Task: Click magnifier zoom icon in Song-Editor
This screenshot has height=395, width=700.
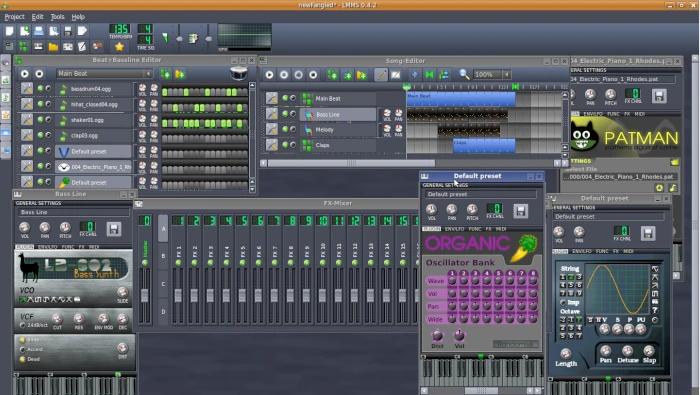Action: tap(464, 75)
